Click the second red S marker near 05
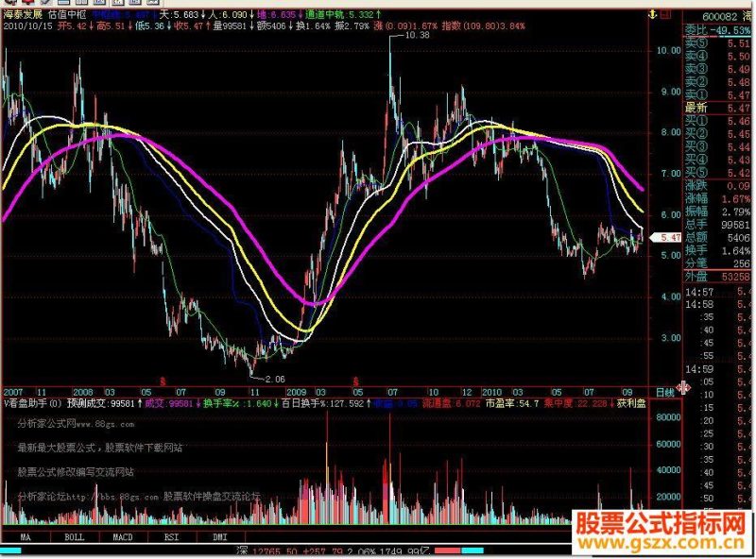Image resolution: width=756 pixels, height=559 pixels. pos(356,381)
